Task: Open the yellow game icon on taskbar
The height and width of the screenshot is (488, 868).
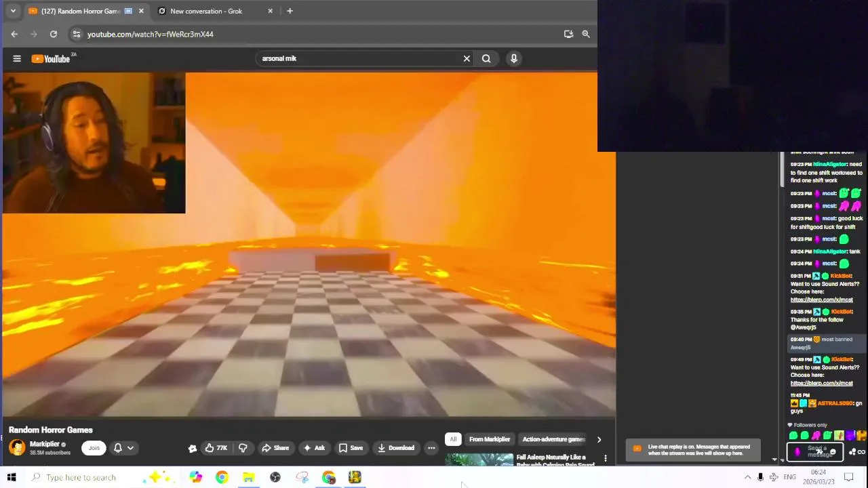Action: coord(355,477)
